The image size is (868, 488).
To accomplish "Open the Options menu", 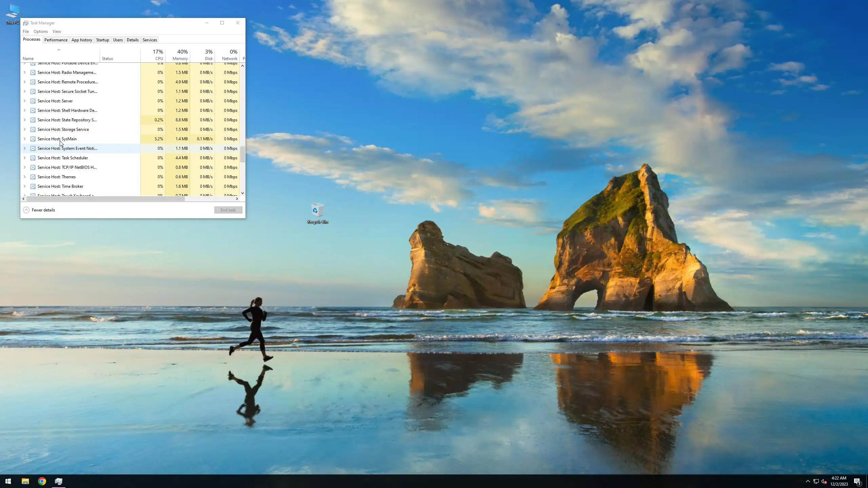I will tap(40, 32).
